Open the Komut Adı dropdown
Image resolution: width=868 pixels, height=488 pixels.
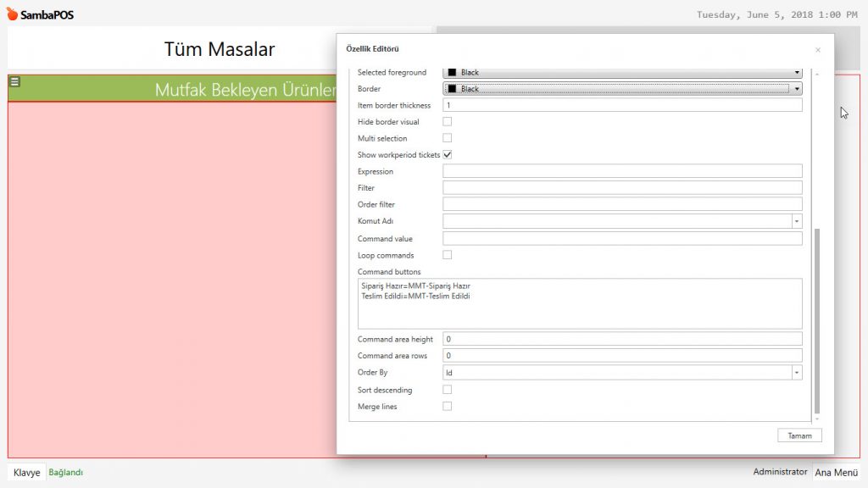[x=797, y=221]
